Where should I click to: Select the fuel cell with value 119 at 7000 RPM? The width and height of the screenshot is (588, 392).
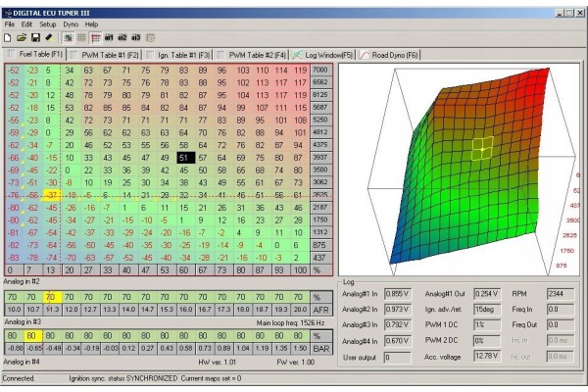(301, 70)
